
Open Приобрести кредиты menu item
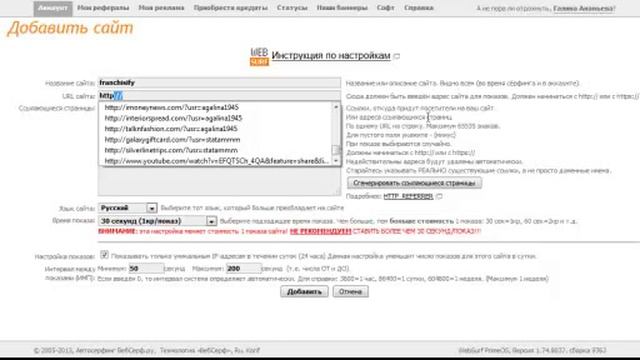[x=231, y=8]
